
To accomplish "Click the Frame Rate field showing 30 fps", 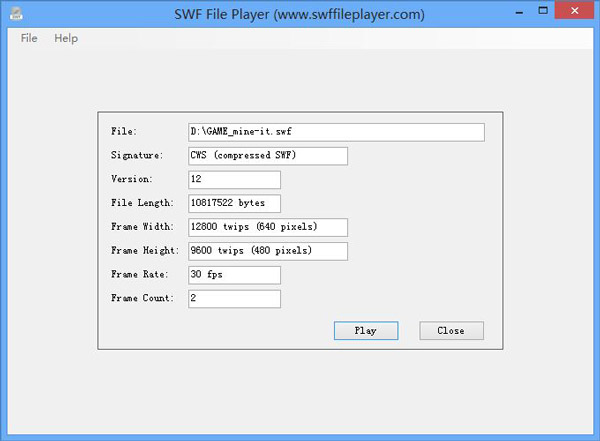I will (234, 274).
